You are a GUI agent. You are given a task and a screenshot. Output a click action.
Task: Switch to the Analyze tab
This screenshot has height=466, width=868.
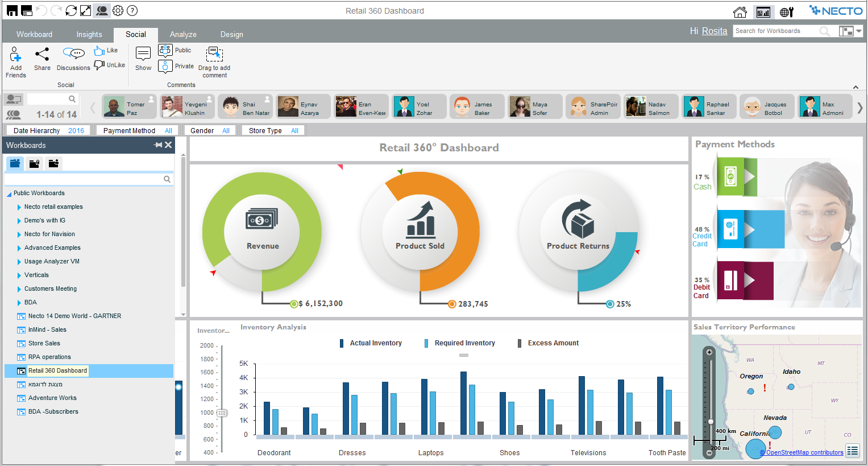[183, 35]
